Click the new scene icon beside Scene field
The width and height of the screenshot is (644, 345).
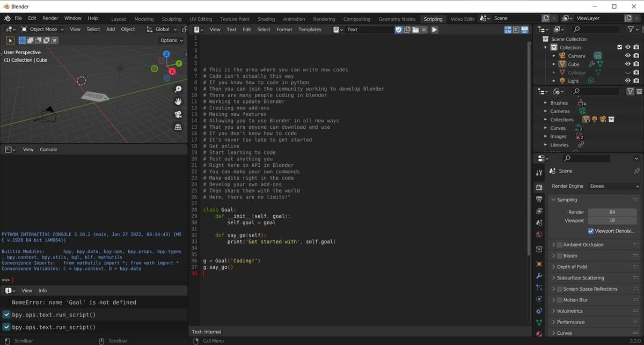click(546, 18)
